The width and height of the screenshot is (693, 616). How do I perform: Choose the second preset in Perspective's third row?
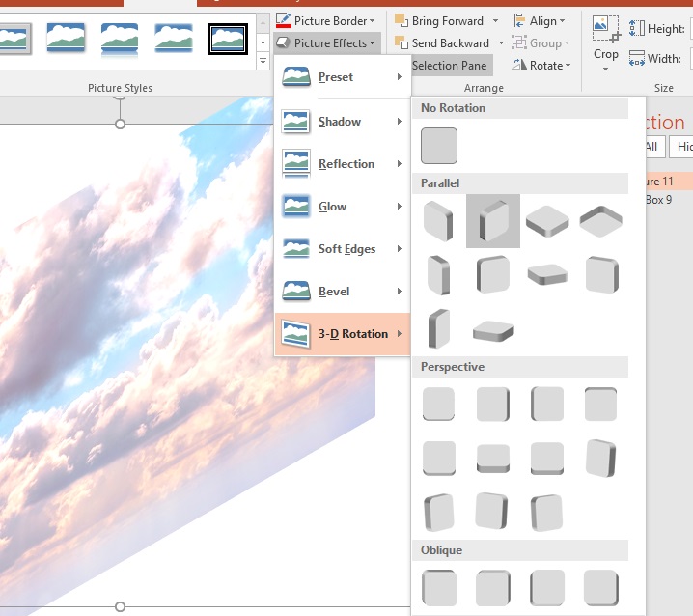tap(492, 511)
